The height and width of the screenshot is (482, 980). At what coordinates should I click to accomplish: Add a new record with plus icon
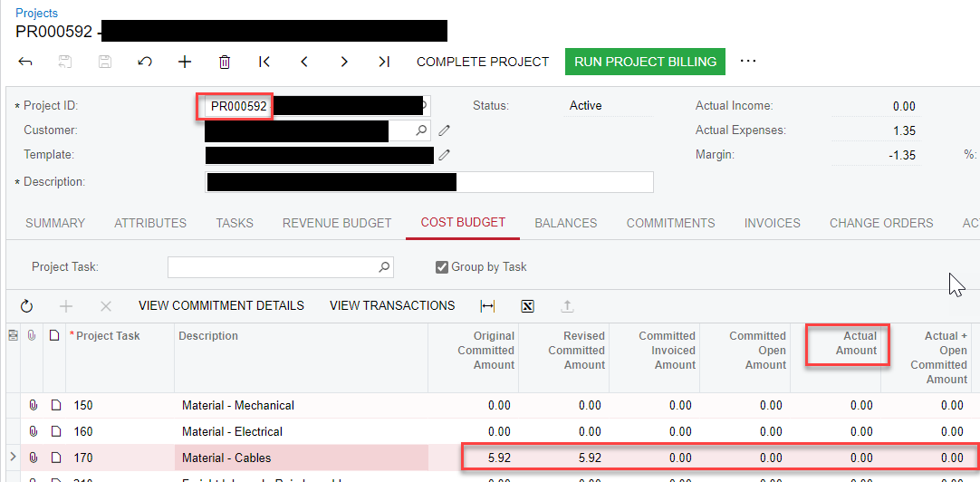[185, 62]
